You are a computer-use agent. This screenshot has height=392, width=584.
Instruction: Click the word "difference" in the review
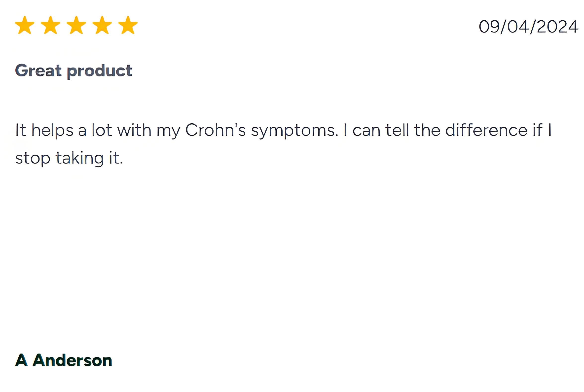pos(486,130)
